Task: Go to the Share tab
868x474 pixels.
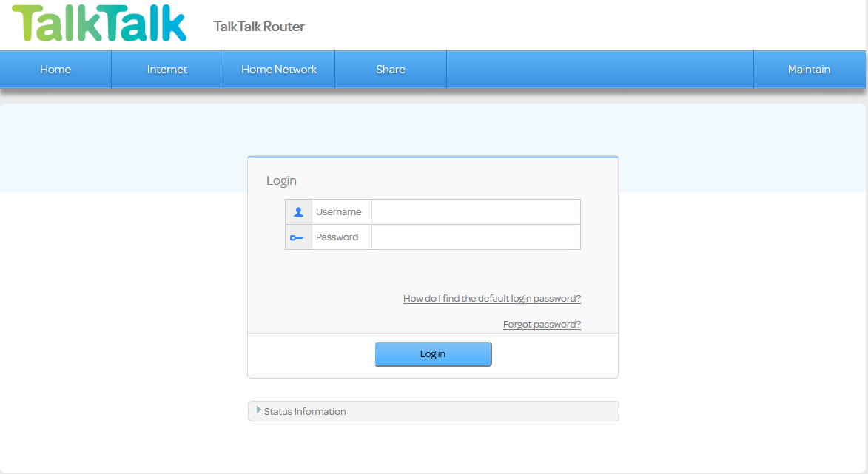Action: (x=391, y=69)
